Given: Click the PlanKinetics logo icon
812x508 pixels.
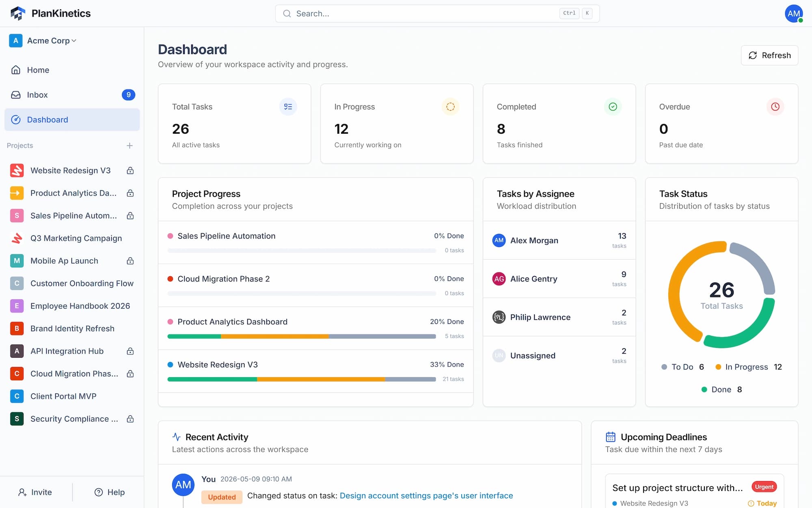Looking at the screenshot, I should click(x=18, y=13).
